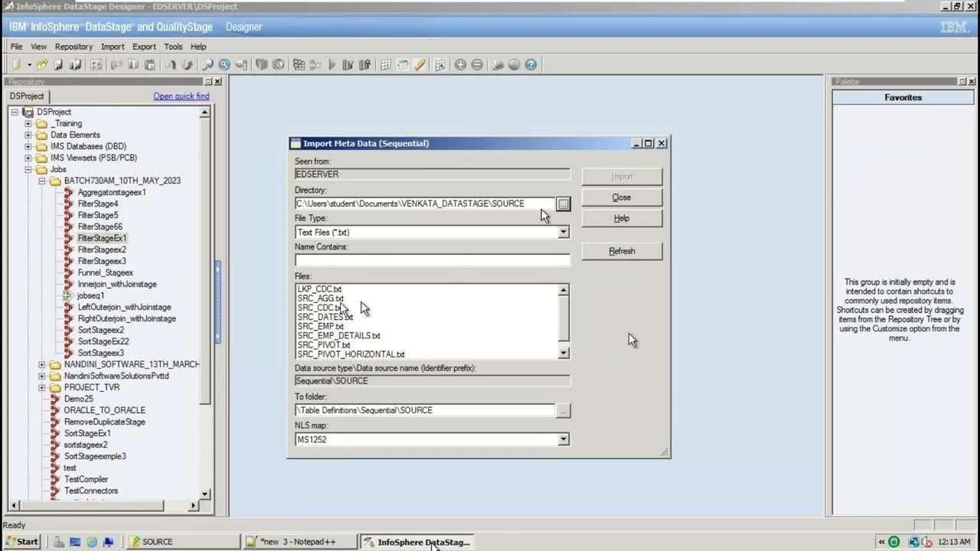Open the File menu

coord(16,47)
